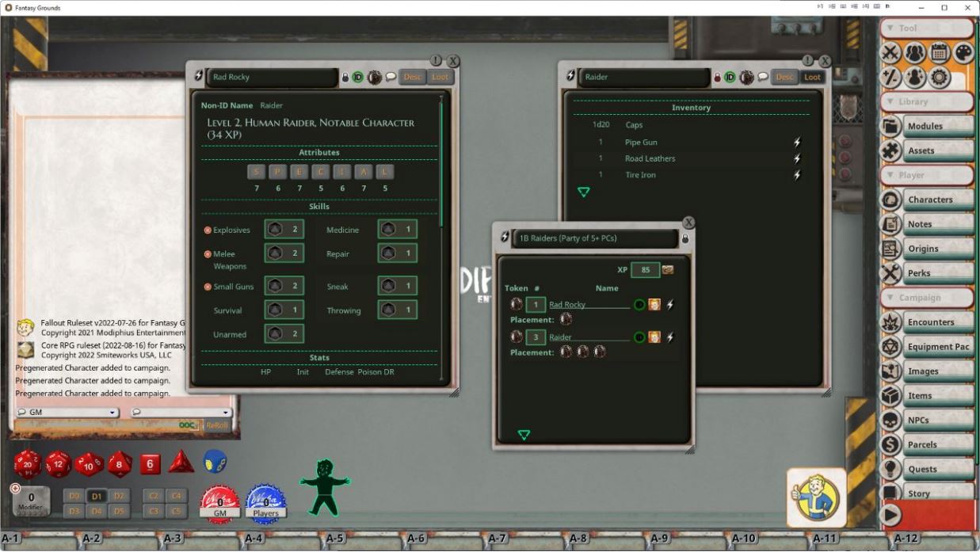Viewport: 980px width, 552px height.
Task: Open the calendar tool icon
Action: tap(938, 52)
